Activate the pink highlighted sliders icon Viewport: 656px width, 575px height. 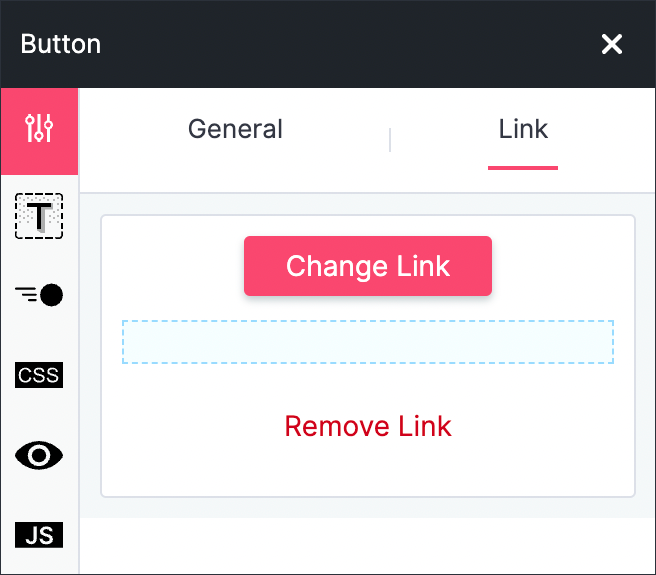point(39,128)
